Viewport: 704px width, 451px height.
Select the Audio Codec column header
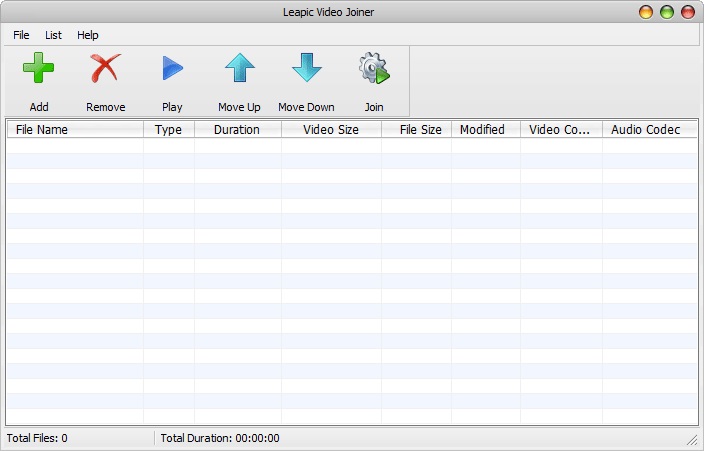(646, 130)
